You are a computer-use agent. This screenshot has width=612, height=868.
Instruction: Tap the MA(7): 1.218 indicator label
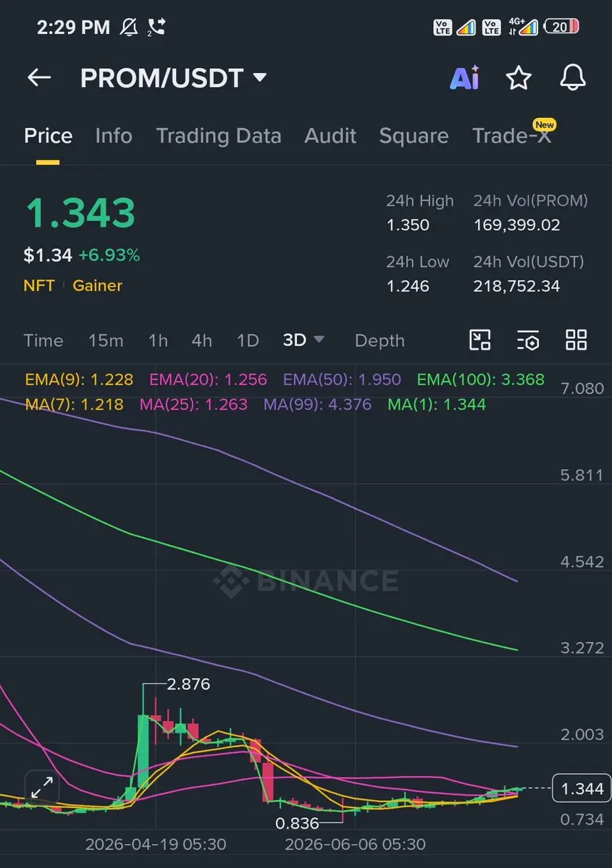(74, 404)
